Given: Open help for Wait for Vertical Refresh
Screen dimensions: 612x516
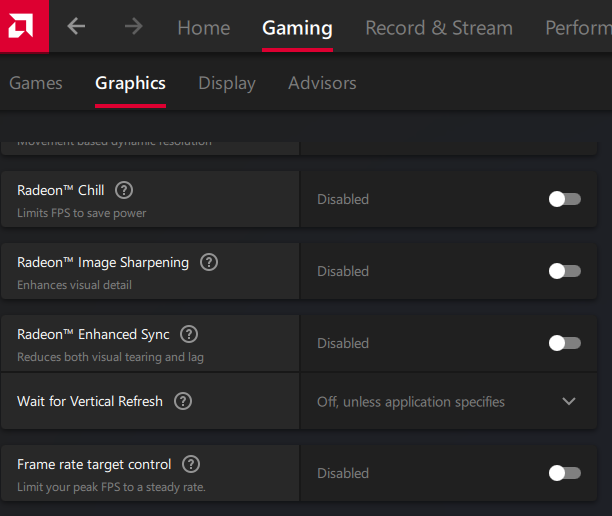Looking at the screenshot, I should (183, 401).
